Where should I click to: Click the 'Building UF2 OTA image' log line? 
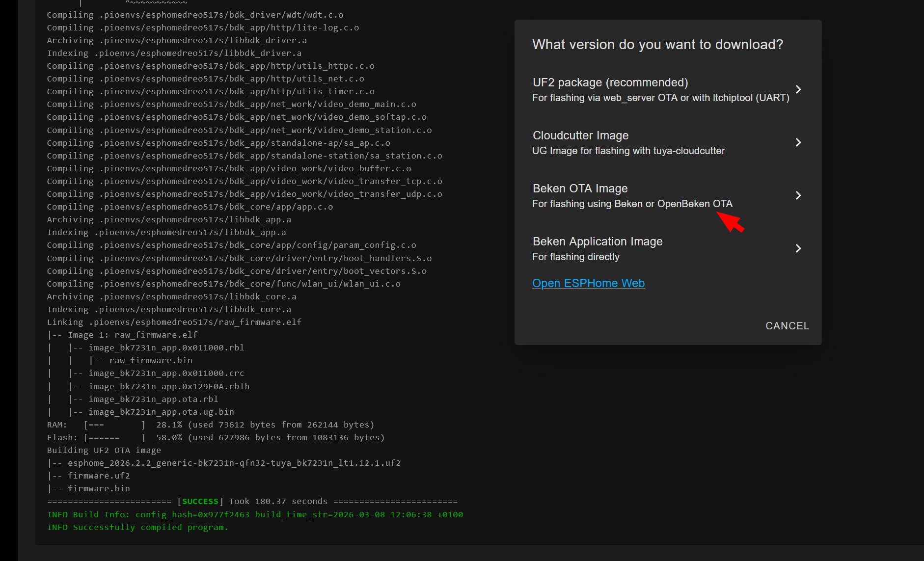104,450
